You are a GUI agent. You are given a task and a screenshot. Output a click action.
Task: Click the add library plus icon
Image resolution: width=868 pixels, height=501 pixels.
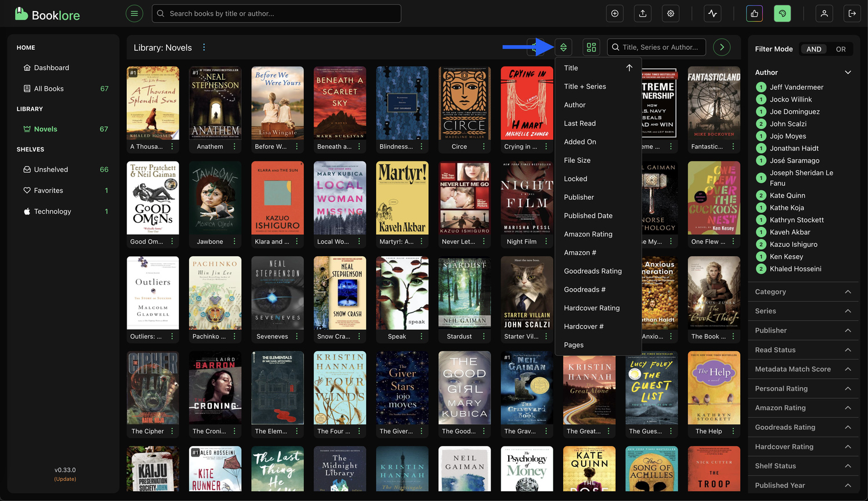coord(615,13)
